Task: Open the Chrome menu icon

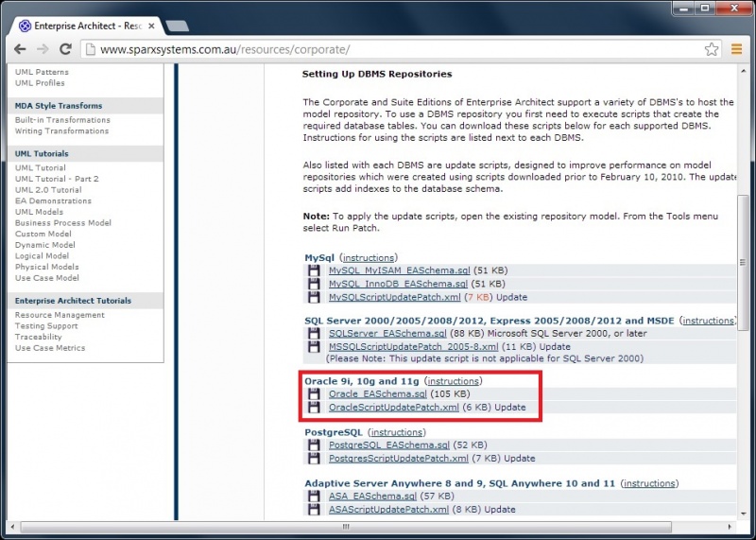Action: [x=736, y=49]
